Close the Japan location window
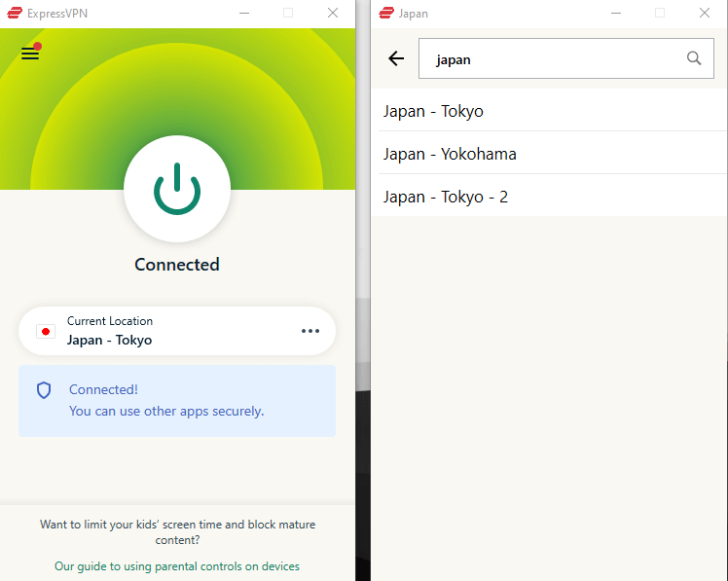728x581 pixels. click(705, 13)
